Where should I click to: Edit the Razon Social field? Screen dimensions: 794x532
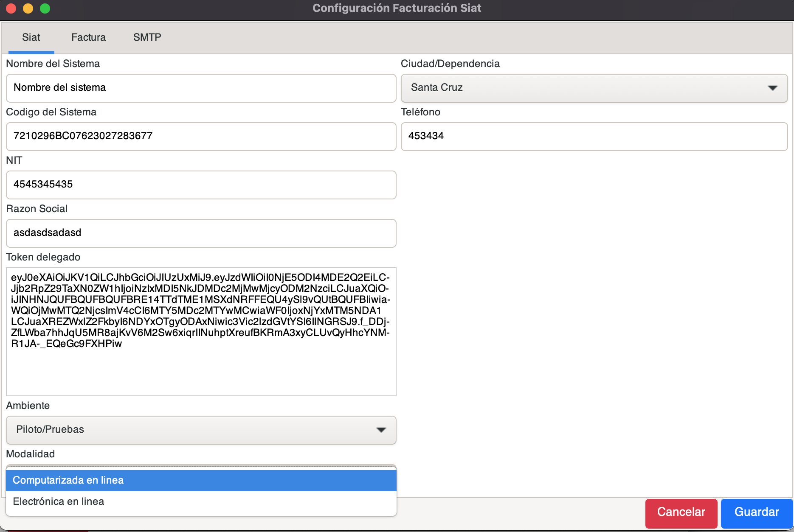coord(201,233)
